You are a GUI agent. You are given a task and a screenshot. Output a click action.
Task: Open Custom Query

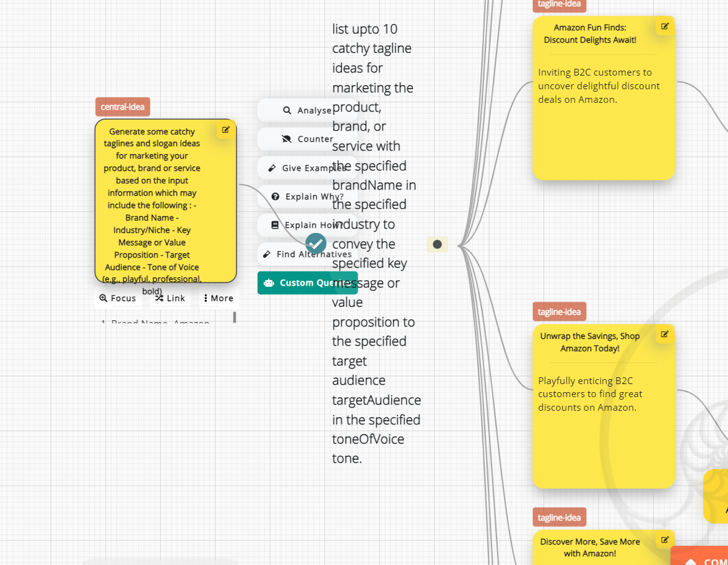tap(307, 283)
